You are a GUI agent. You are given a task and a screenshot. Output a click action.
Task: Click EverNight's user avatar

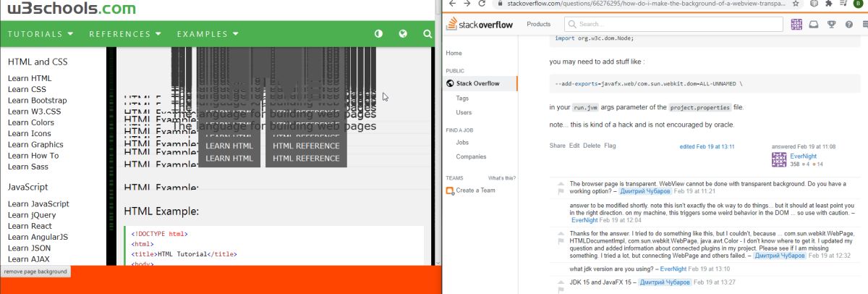point(779,161)
